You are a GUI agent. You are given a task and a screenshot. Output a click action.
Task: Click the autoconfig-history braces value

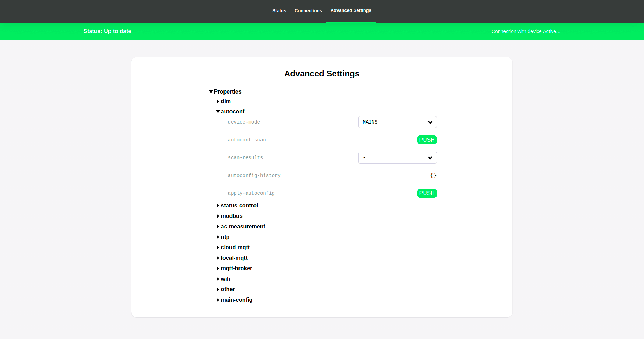pos(433,175)
